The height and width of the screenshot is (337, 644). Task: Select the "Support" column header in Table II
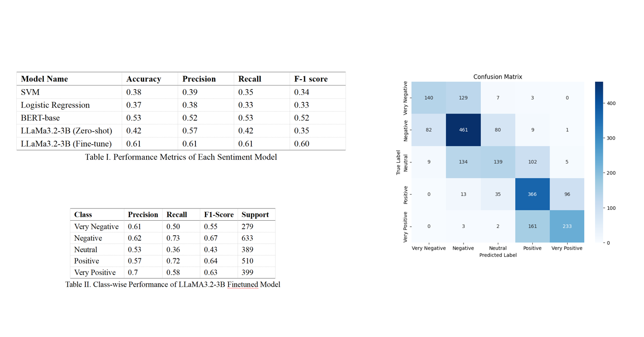(x=255, y=214)
